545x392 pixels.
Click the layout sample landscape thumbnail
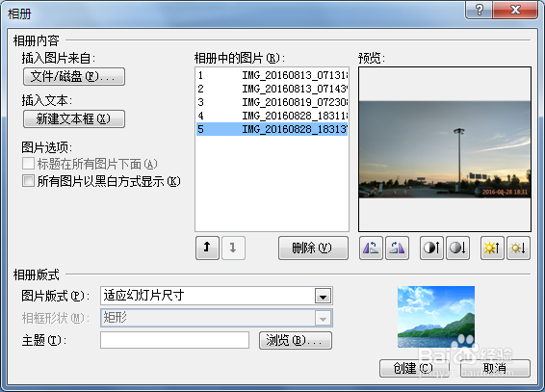pyautogui.click(x=436, y=317)
